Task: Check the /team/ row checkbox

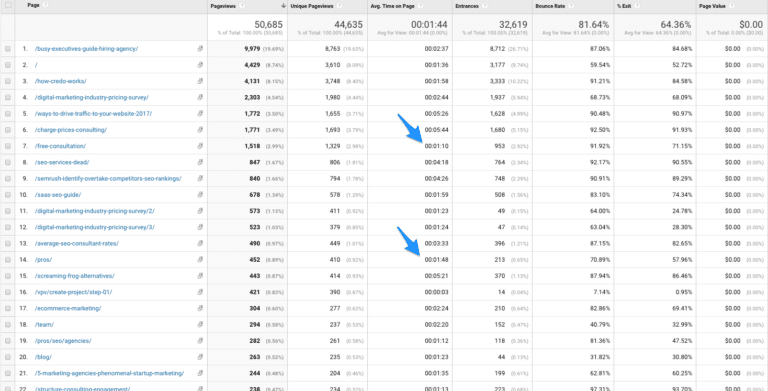Action: coord(7,324)
